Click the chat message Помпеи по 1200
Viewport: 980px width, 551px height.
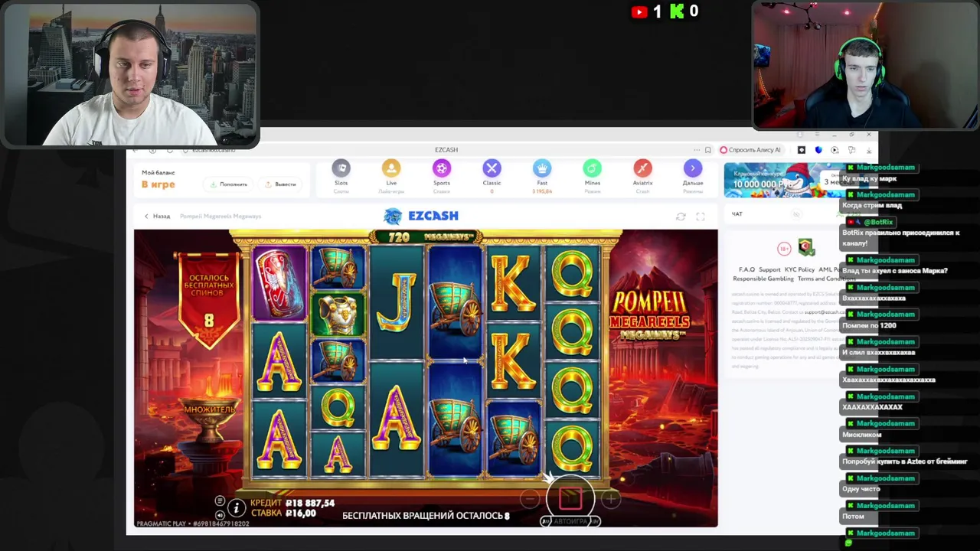click(x=869, y=325)
